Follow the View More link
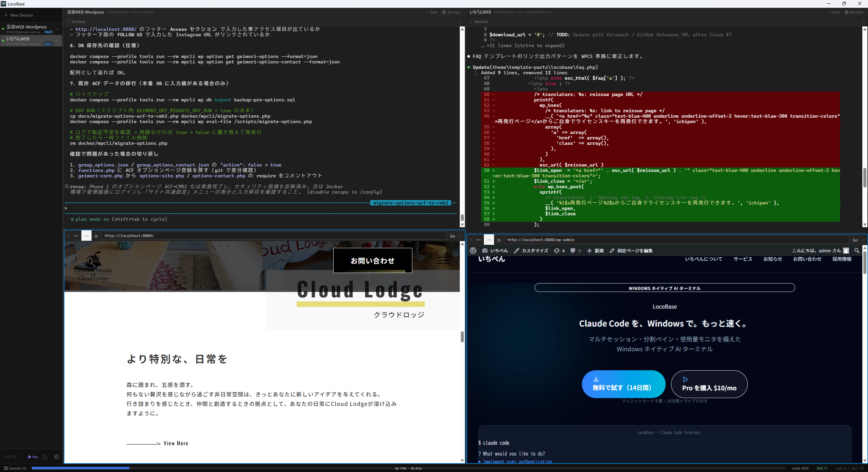This screenshot has width=868, height=472. click(x=157, y=443)
